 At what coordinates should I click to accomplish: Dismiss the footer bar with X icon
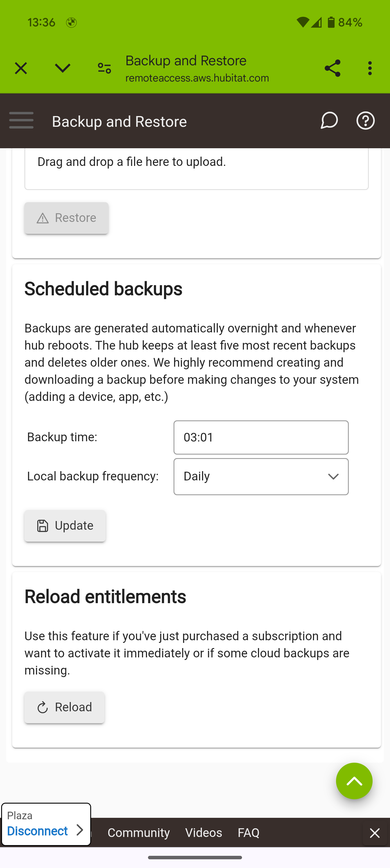coord(375,833)
